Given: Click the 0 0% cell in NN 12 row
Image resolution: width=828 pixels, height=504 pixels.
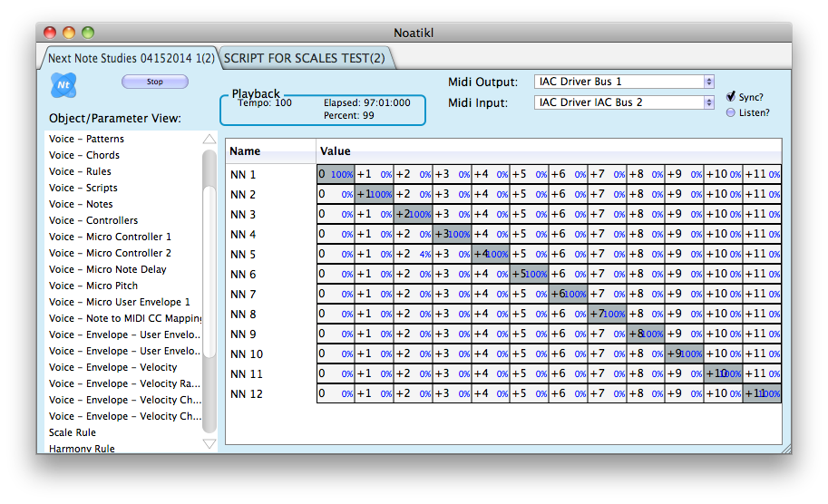Looking at the screenshot, I should pyautogui.click(x=336, y=393).
